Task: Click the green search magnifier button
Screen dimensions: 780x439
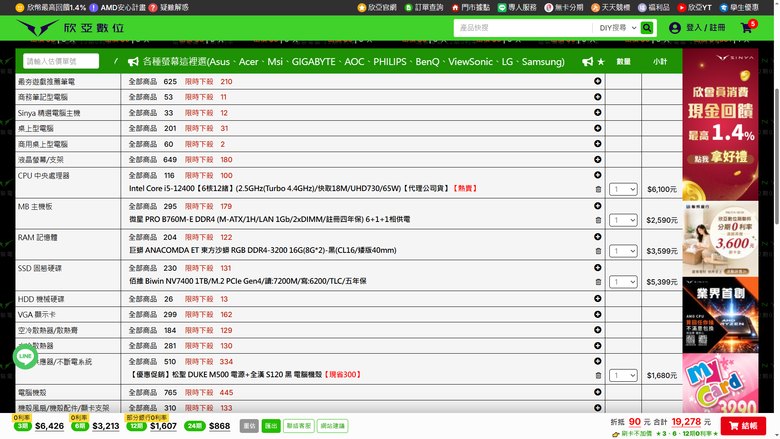Action: [647, 28]
